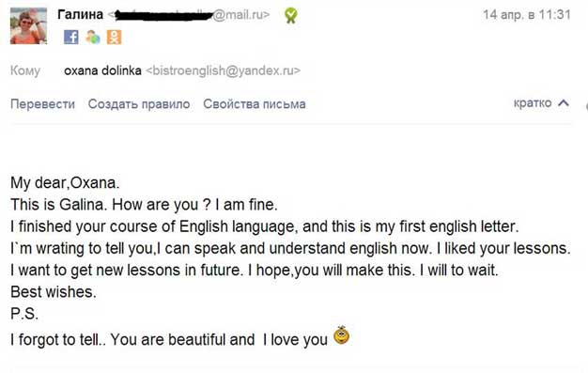Open sender's Moi Mir profile icon
Viewport: 588px width, 373px height.
[x=93, y=38]
